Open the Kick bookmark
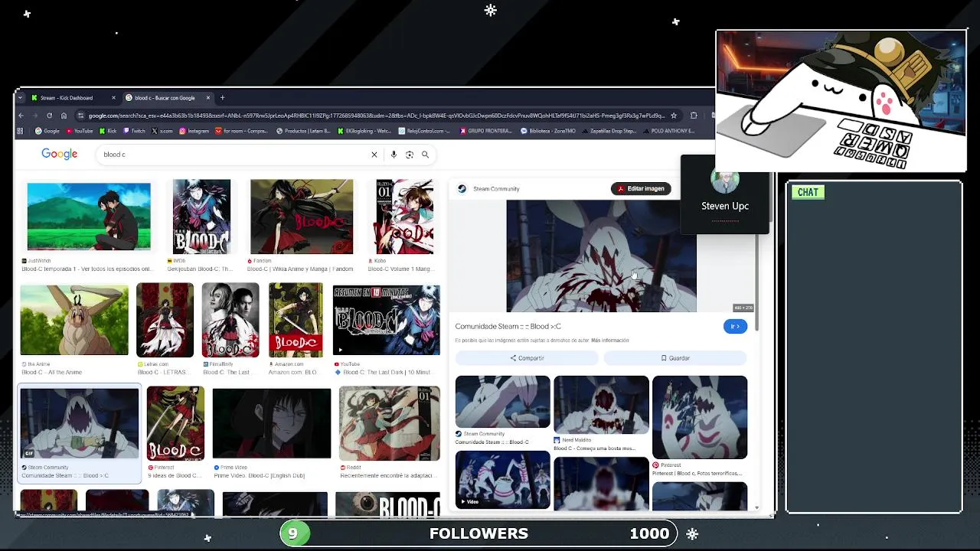The height and width of the screenshot is (551, 980). [108, 131]
